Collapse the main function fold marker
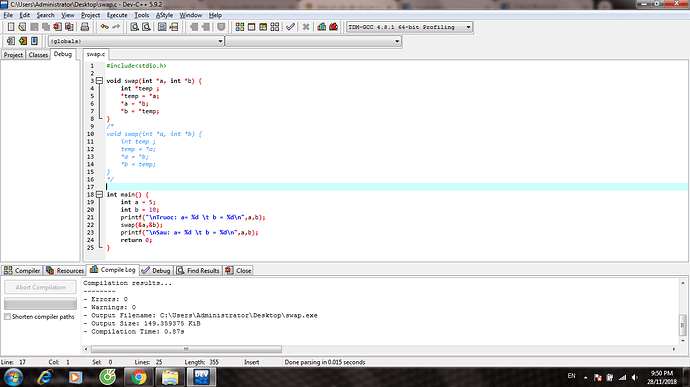This screenshot has height=387, width=690. tap(99, 195)
